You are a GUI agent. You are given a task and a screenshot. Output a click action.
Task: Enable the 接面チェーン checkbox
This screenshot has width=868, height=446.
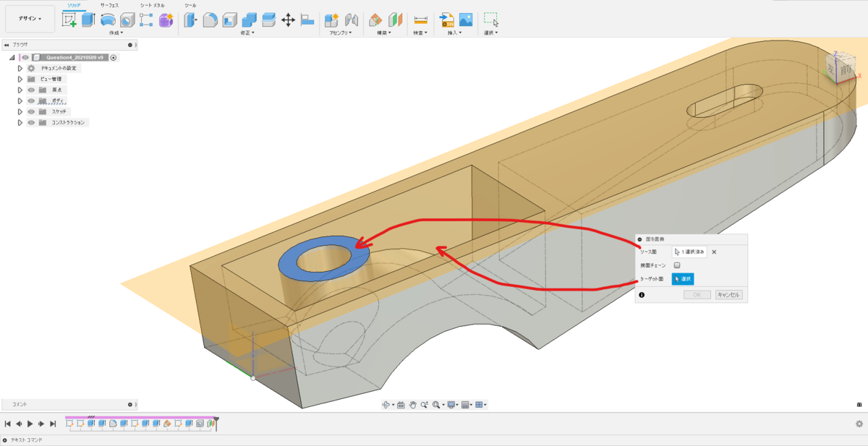tap(677, 265)
